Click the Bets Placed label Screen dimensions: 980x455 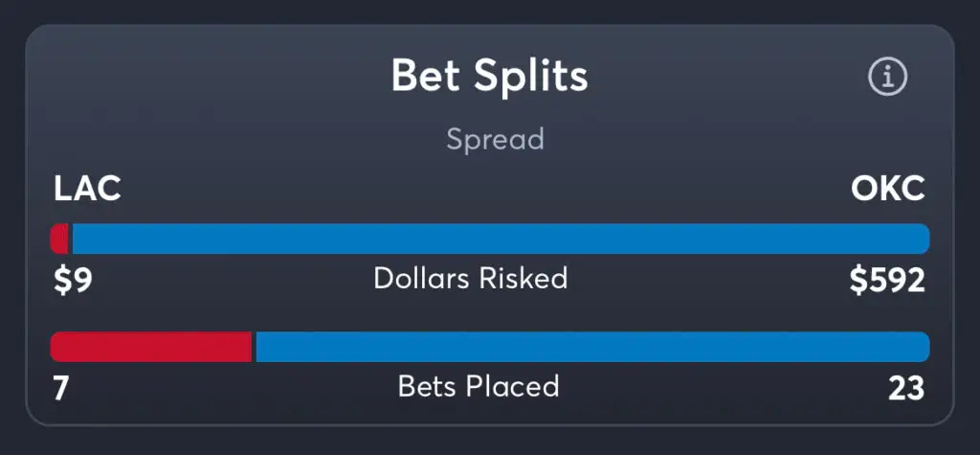479,387
